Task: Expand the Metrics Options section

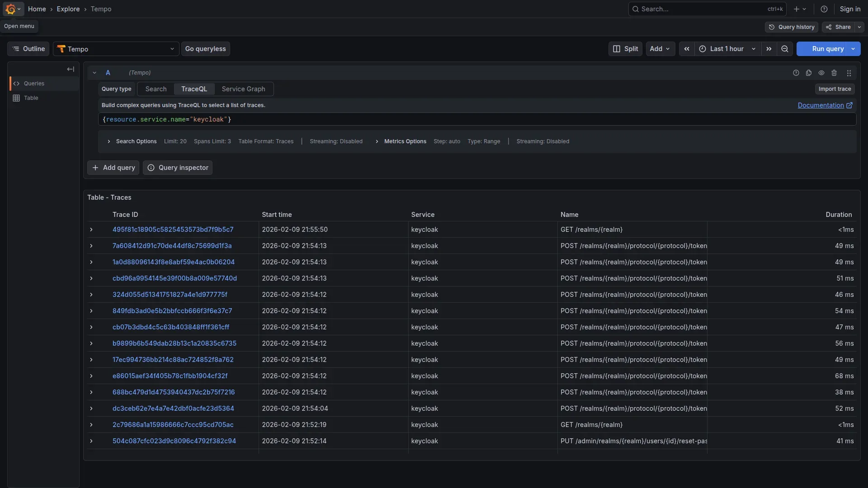Action: tap(377, 141)
